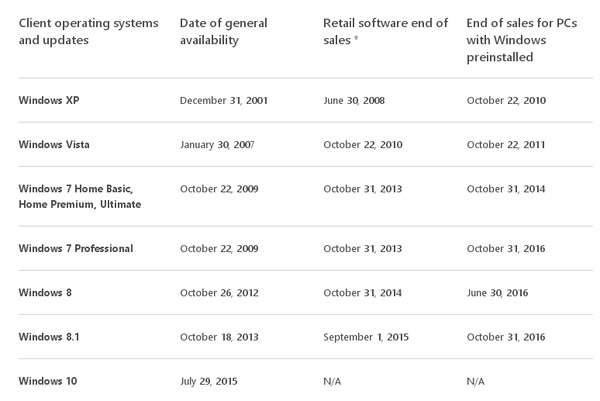
Task: Select the Windows Vista row label
Action: click(x=54, y=144)
